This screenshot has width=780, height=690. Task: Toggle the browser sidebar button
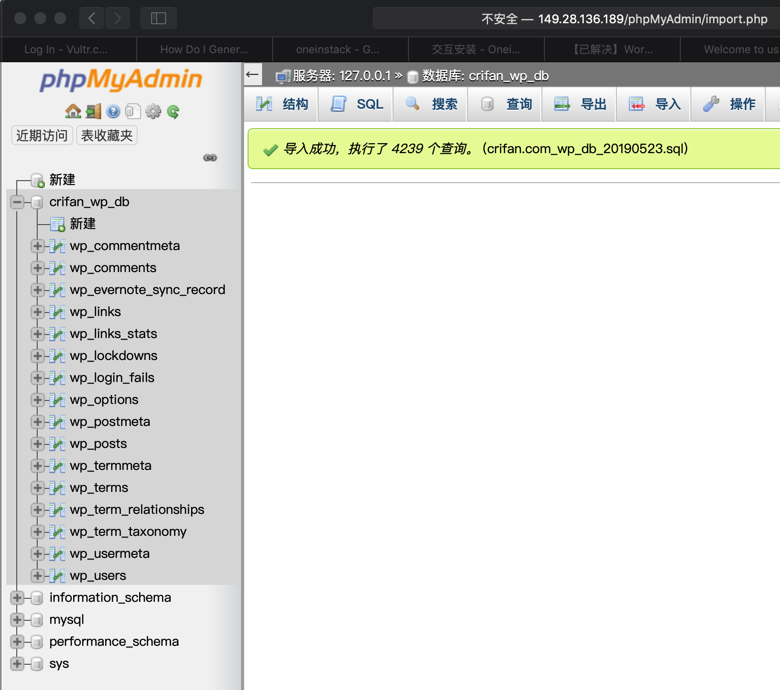click(158, 18)
